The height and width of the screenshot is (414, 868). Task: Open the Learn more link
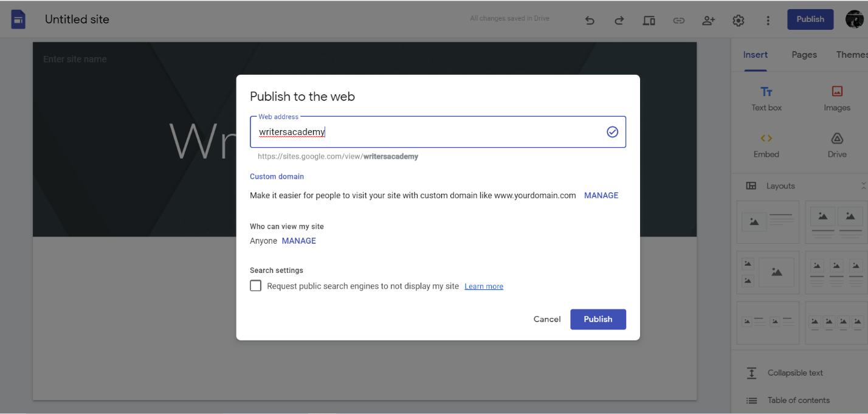pos(484,286)
